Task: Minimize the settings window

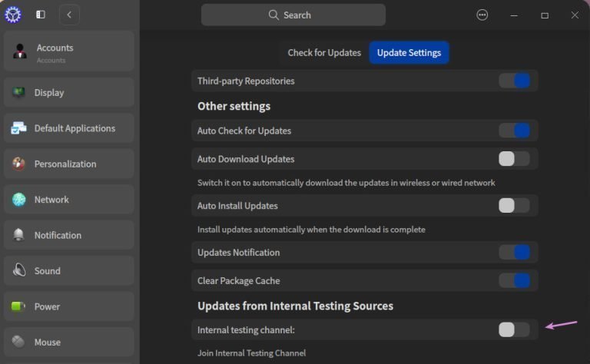Action: coord(514,15)
